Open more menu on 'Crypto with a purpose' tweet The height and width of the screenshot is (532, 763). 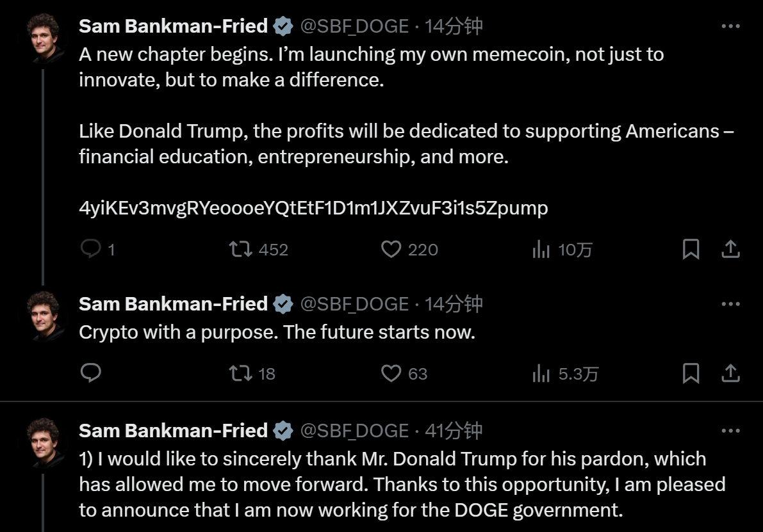[x=730, y=303]
